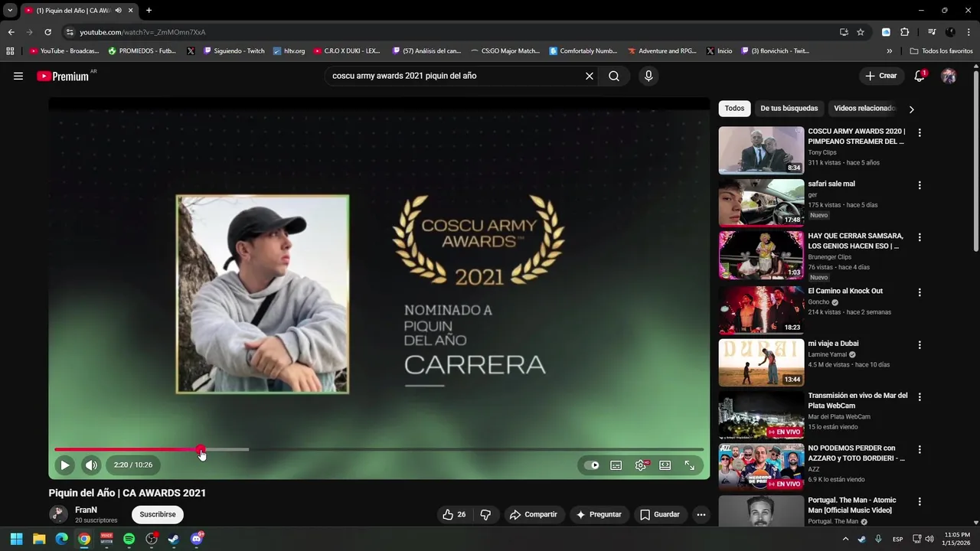Open options for COSCU ARMY AWARDS 2020 video
Viewport: 980px width, 551px height.
tap(920, 132)
